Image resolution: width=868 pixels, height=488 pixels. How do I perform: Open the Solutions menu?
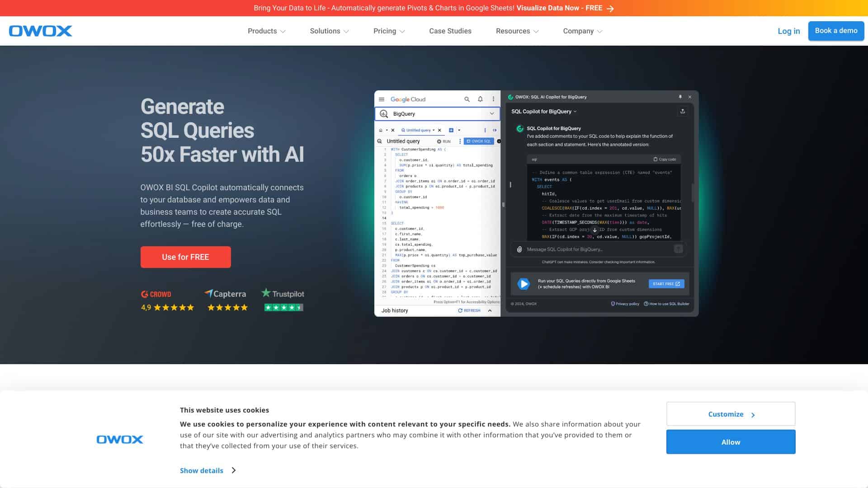(x=326, y=31)
